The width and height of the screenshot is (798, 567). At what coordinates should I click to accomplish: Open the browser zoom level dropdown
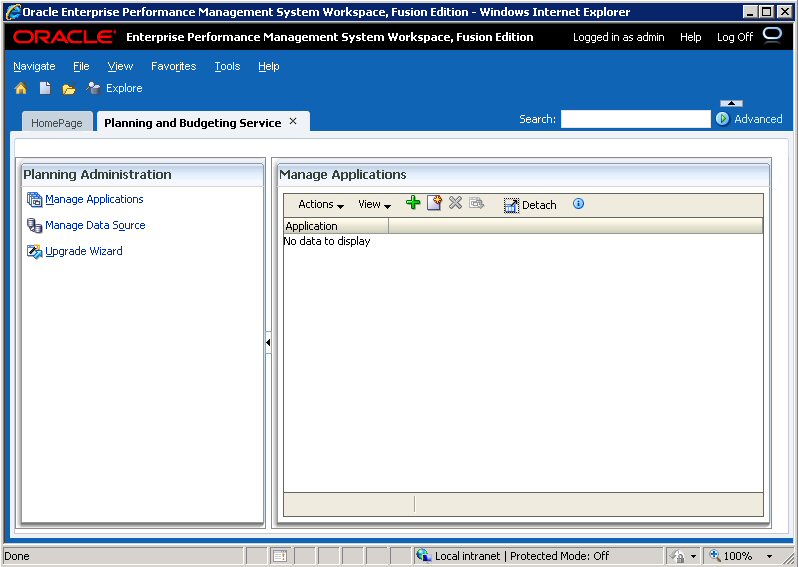click(x=769, y=556)
